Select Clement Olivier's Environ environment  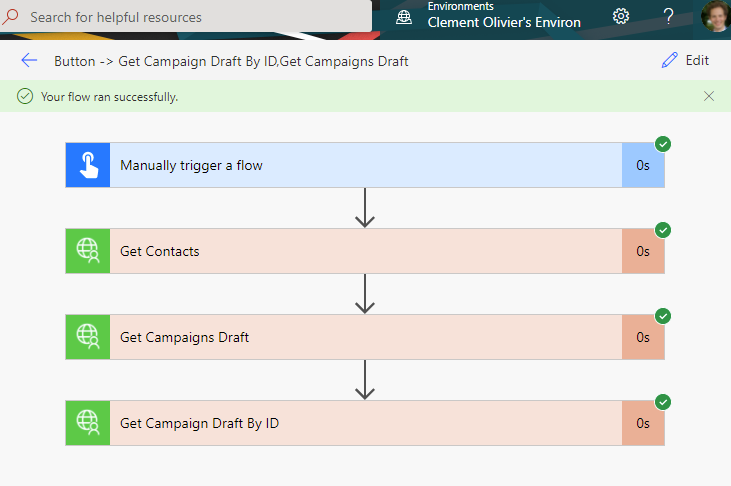pyautogui.click(x=504, y=22)
